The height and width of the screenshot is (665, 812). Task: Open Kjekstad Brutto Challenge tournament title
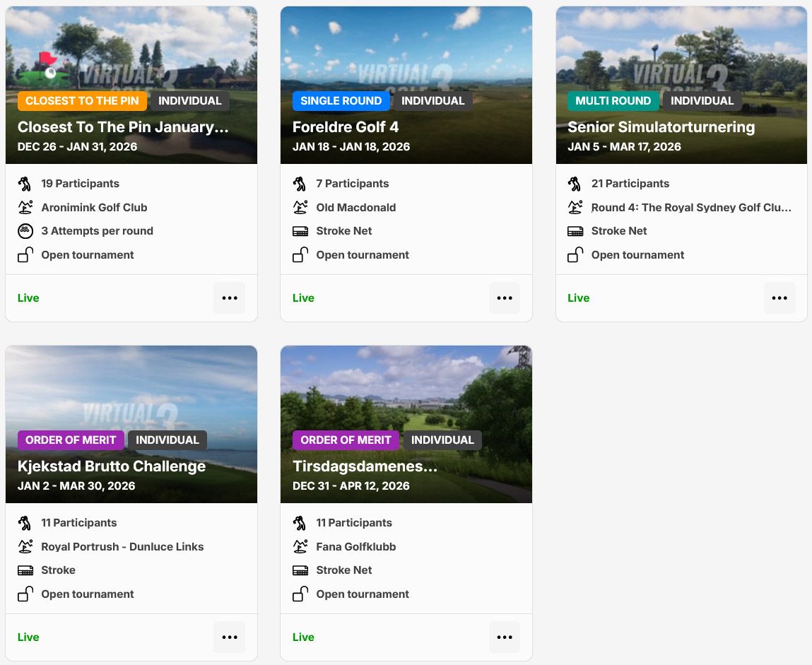pos(112,466)
